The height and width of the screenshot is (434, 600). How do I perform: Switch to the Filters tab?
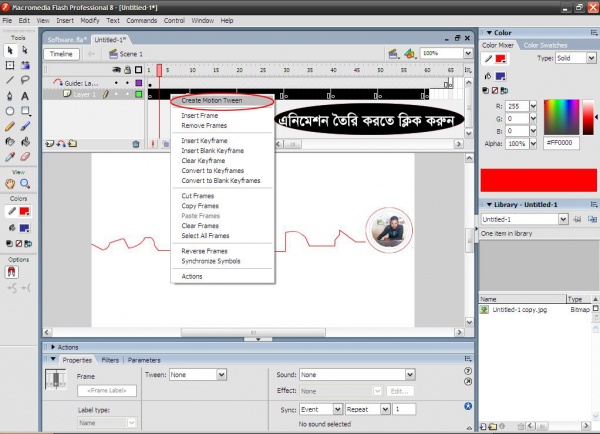point(110,360)
